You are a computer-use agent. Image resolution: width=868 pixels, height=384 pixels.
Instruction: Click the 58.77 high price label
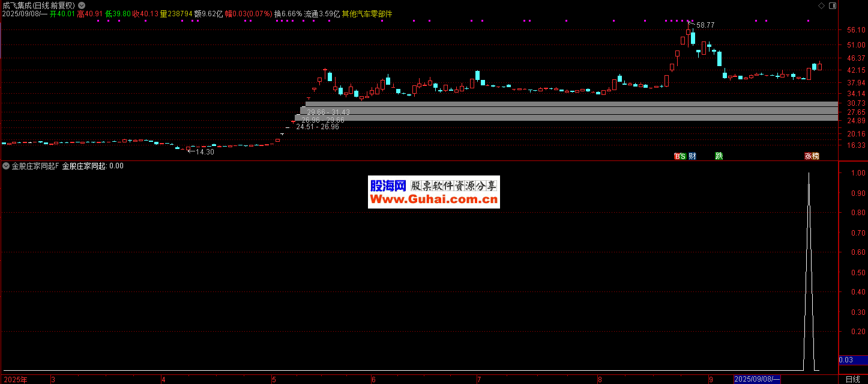click(705, 25)
